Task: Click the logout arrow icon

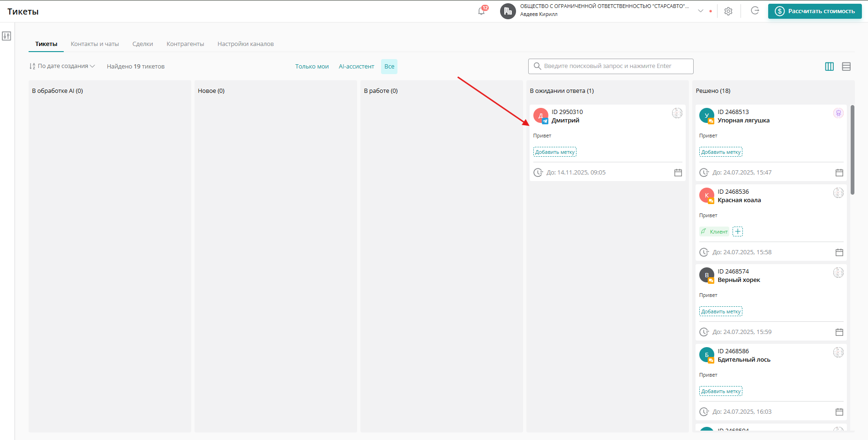Action: [755, 11]
